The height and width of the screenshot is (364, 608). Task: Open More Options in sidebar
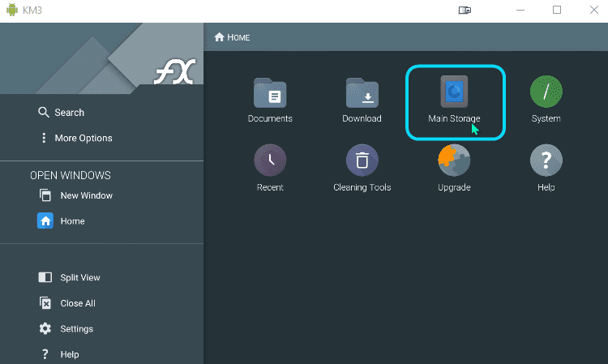point(76,138)
